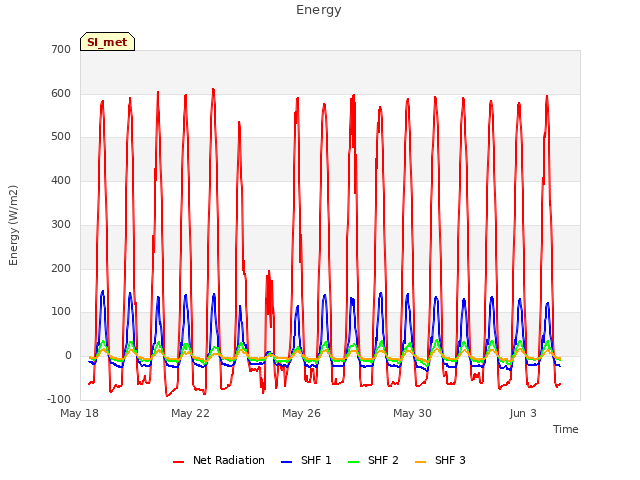This screenshot has width=640, height=480.
Task: Toggle the SHF 2 legend entry
Action: (x=373, y=460)
